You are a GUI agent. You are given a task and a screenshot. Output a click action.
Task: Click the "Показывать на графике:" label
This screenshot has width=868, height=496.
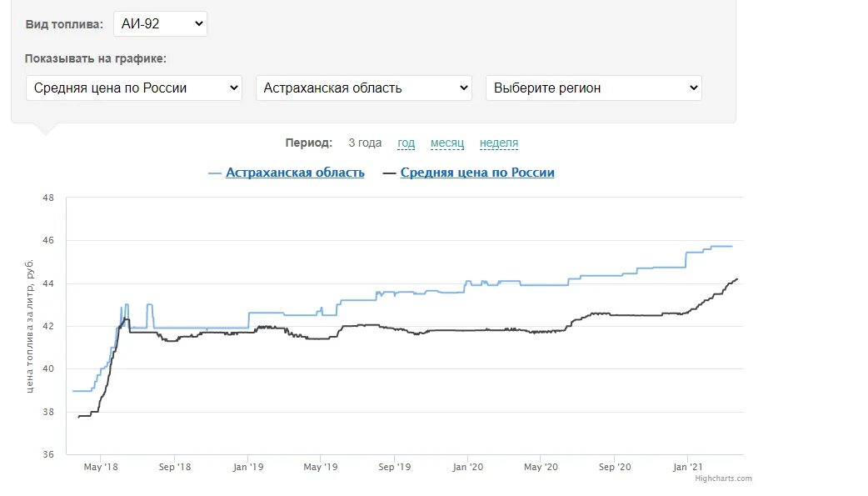pos(95,58)
